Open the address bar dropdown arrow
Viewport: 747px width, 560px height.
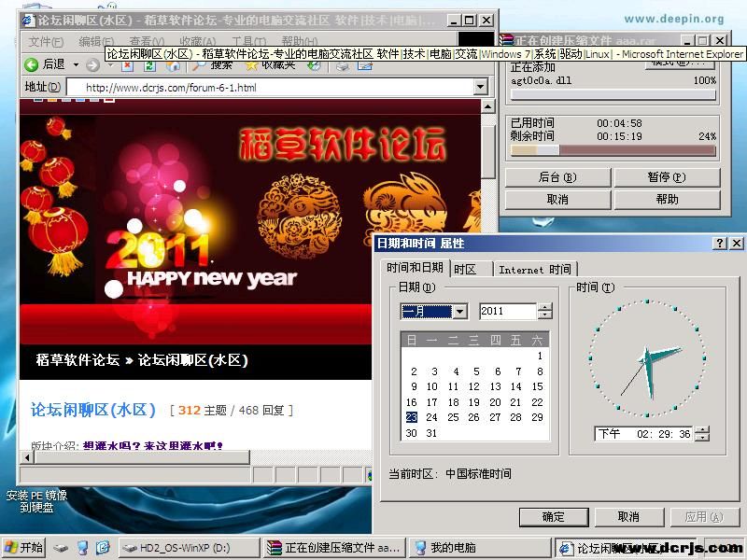481,87
